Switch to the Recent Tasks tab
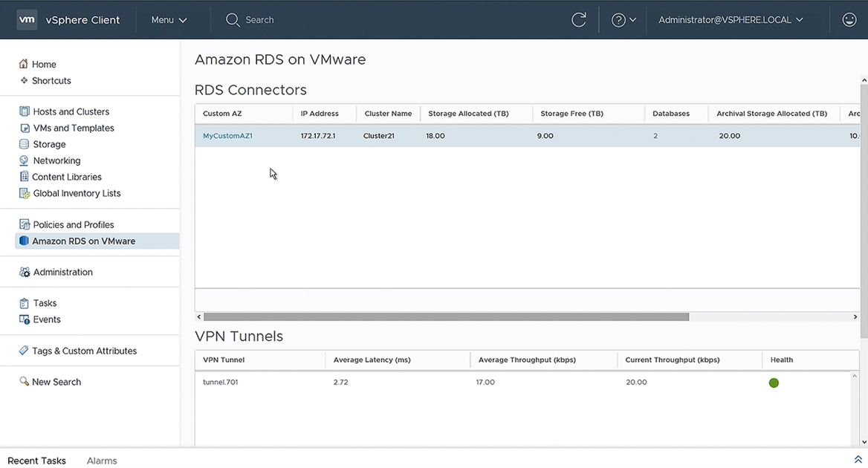This screenshot has height=468, width=868. pos(36,461)
